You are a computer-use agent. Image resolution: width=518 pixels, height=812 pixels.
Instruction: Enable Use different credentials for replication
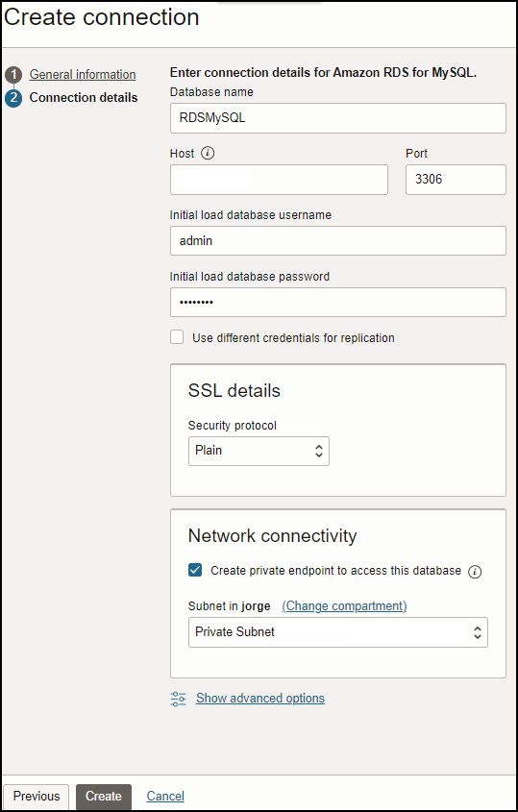(177, 337)
